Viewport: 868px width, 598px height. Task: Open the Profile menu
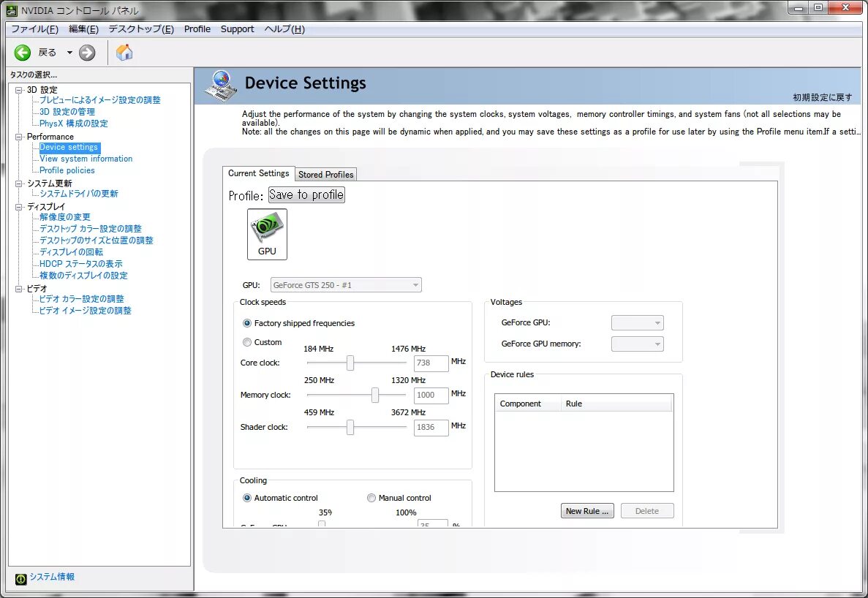[x=197, y=29]
